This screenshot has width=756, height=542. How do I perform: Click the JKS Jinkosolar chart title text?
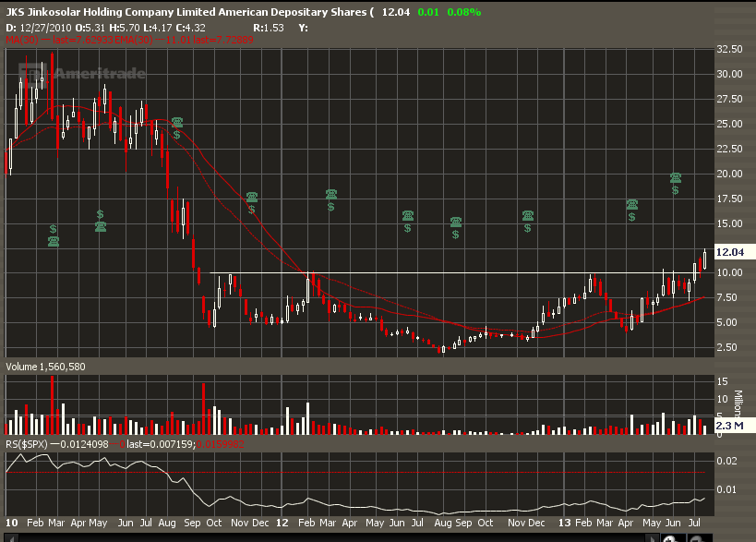tap(189, 12)
